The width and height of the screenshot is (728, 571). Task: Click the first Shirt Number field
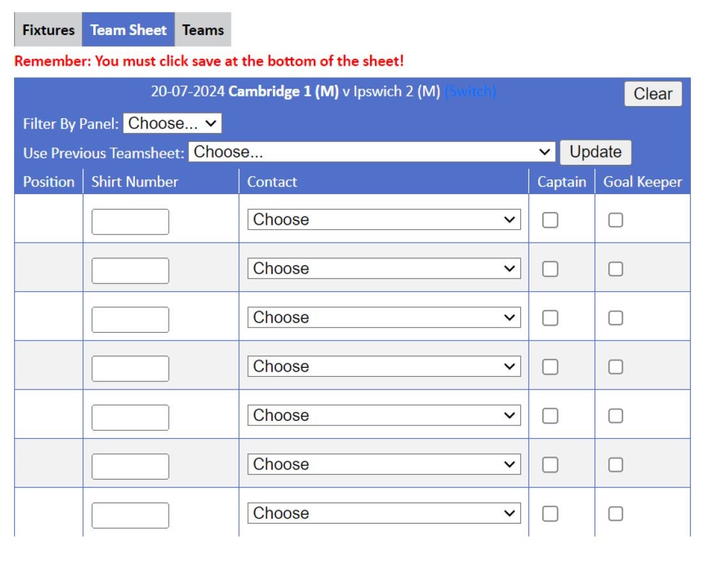(130, 221)
